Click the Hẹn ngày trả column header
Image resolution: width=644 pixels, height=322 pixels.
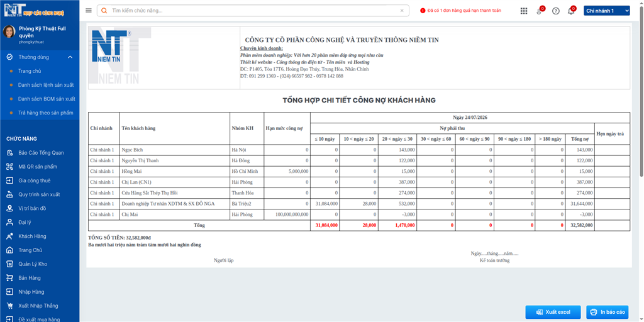[x=612, y=133]
